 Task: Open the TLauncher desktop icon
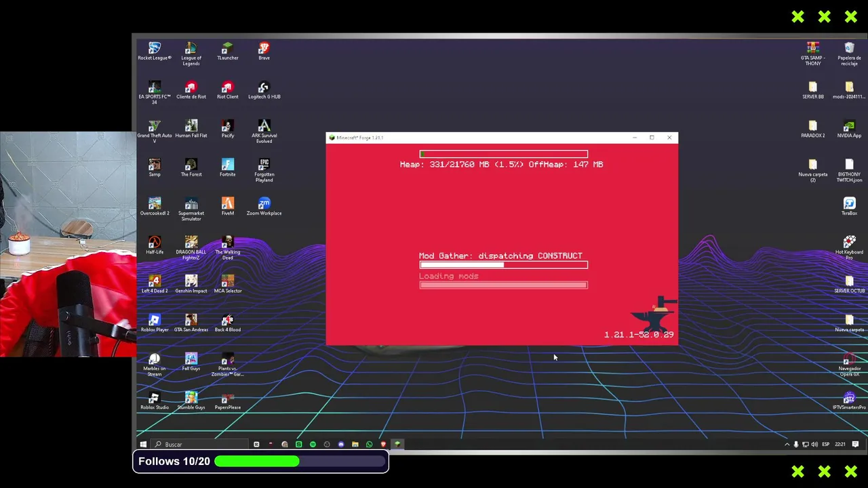point(228,52)
